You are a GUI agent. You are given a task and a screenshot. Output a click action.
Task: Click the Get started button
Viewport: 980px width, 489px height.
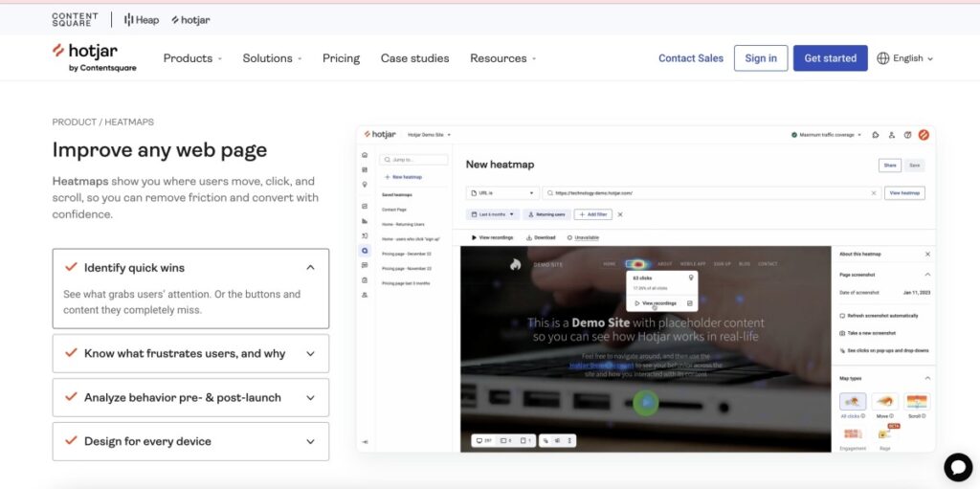[830, 58]
